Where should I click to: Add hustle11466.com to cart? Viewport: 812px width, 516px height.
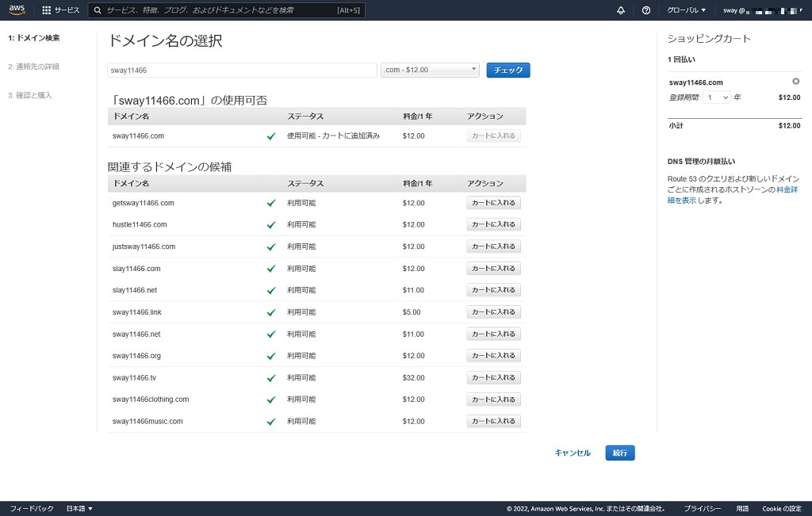click(493, 224)
